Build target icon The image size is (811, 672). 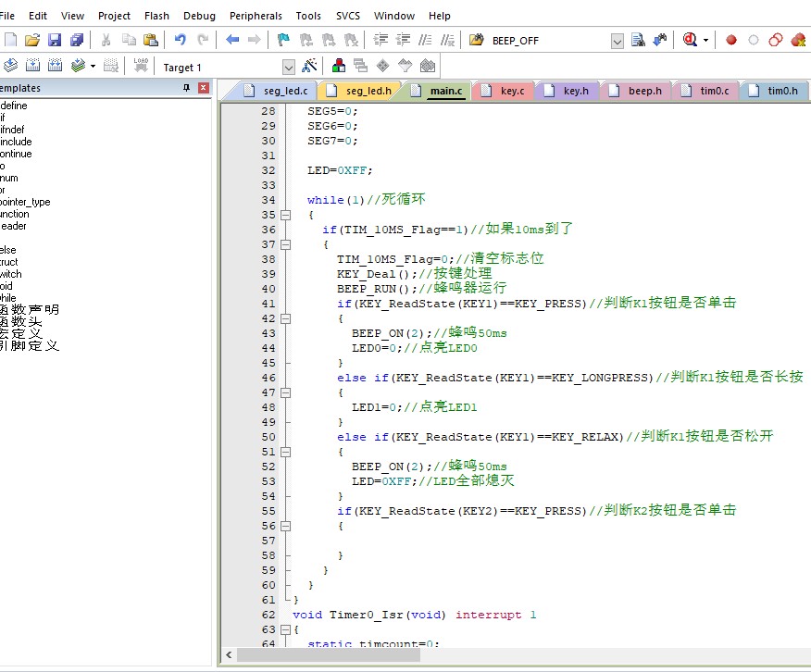[32, 66]
